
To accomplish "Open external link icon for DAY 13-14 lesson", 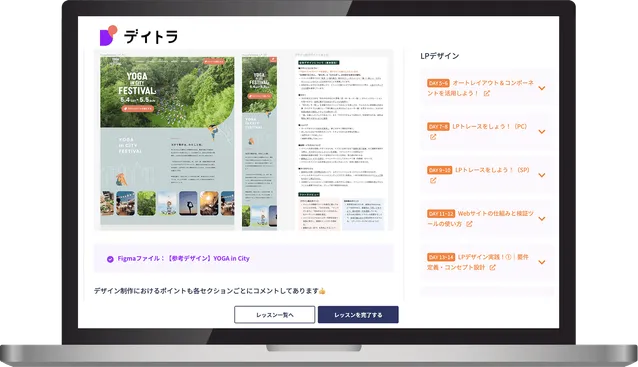I will [492, 267].
